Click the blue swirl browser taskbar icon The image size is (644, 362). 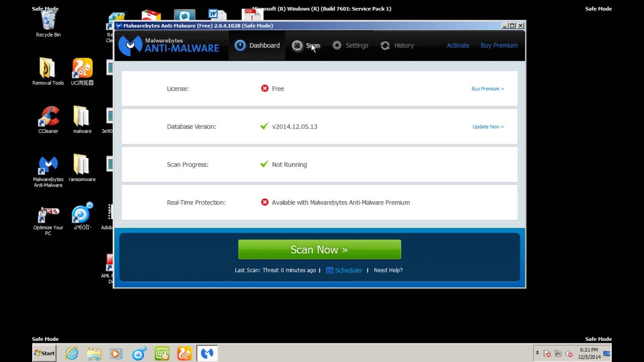point(139,353)
